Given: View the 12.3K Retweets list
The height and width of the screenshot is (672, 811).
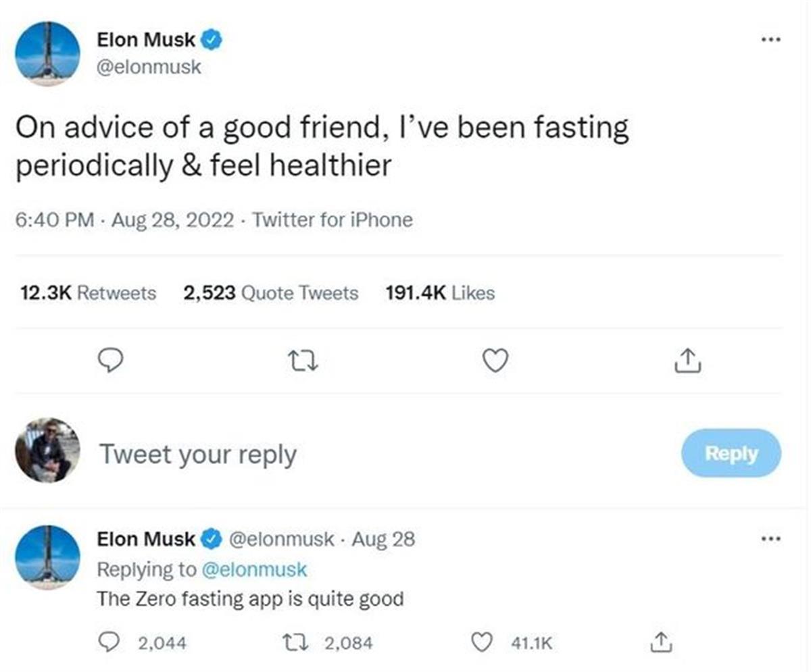Looking at the screenshot, I should click(x=89, y=293).
